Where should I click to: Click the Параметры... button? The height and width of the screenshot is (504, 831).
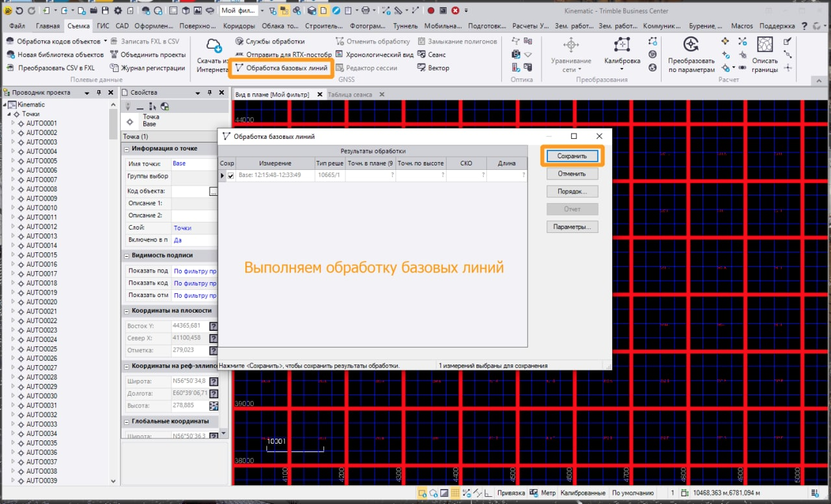pos(571,227)
